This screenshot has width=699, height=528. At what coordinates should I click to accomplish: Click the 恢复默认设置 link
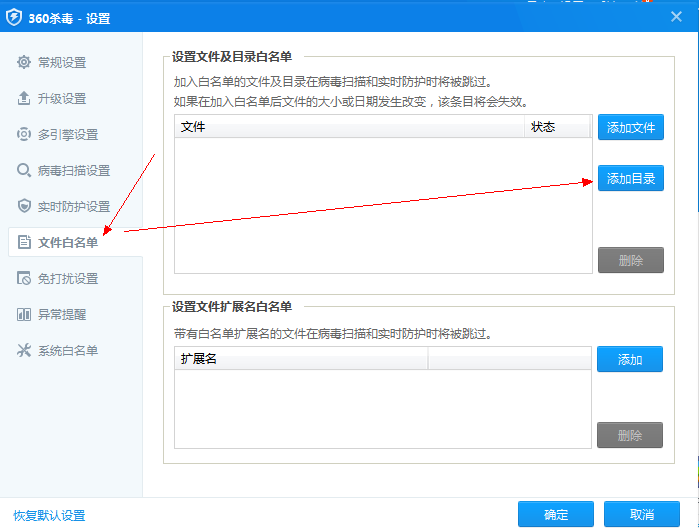(x=49, y=516)
